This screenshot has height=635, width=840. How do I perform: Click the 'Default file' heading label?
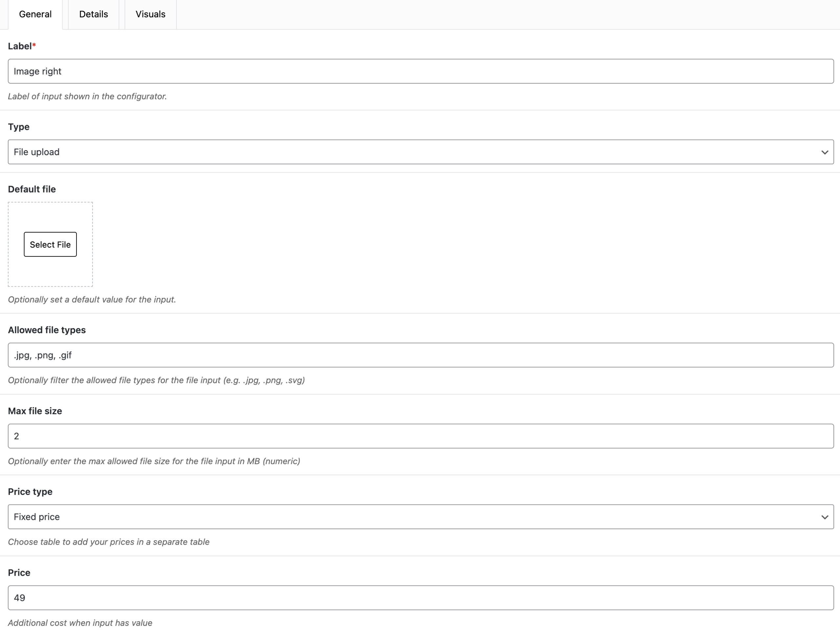[32, 189]
